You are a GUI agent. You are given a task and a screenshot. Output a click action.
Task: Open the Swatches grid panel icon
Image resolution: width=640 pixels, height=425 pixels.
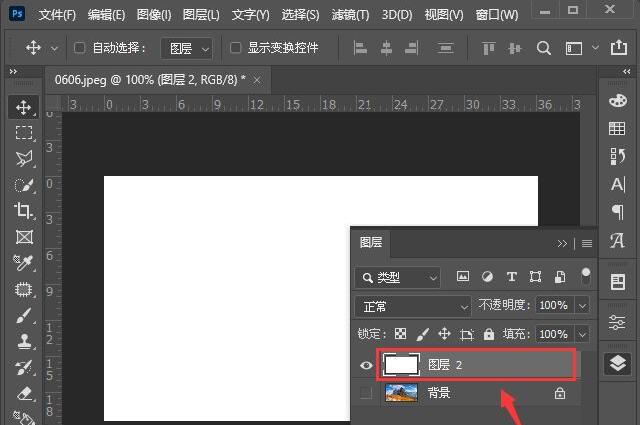[617, 128]
